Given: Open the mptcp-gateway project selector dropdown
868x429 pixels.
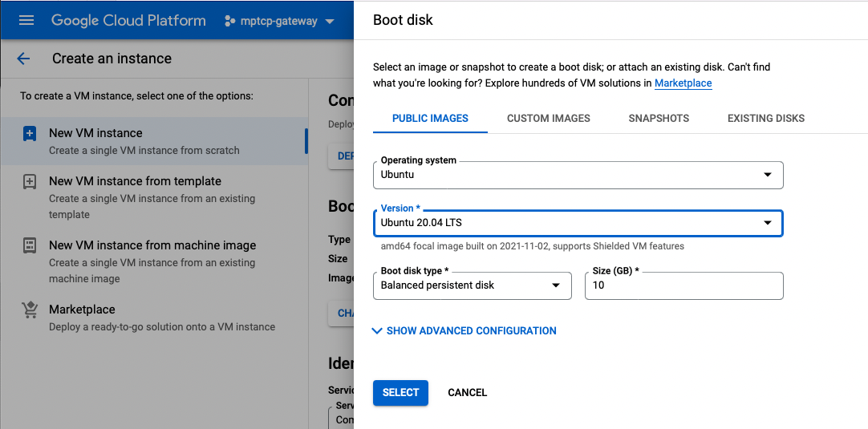Looking at the screenshot, I should tap(279, 21).
